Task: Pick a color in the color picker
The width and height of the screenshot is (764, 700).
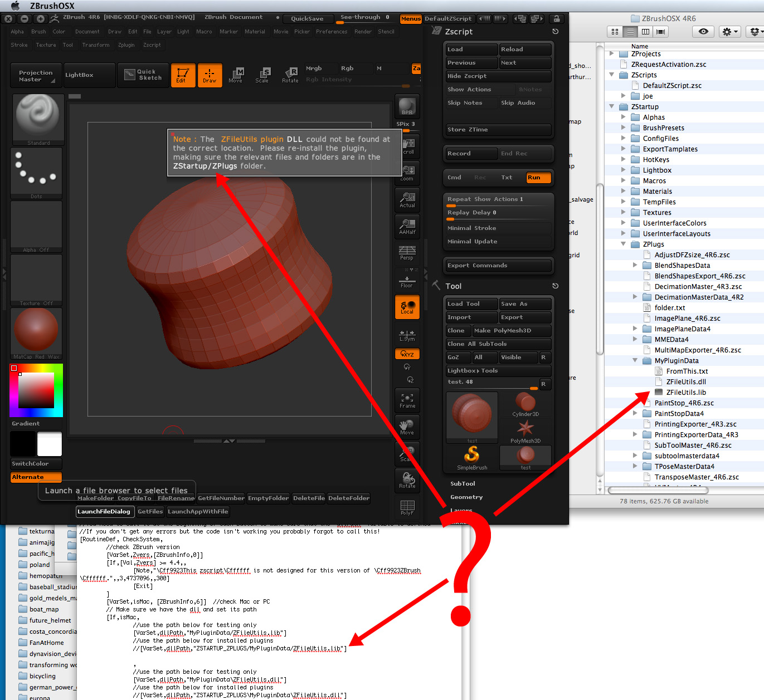Action: pyautogui.click(x=36, y=390)
